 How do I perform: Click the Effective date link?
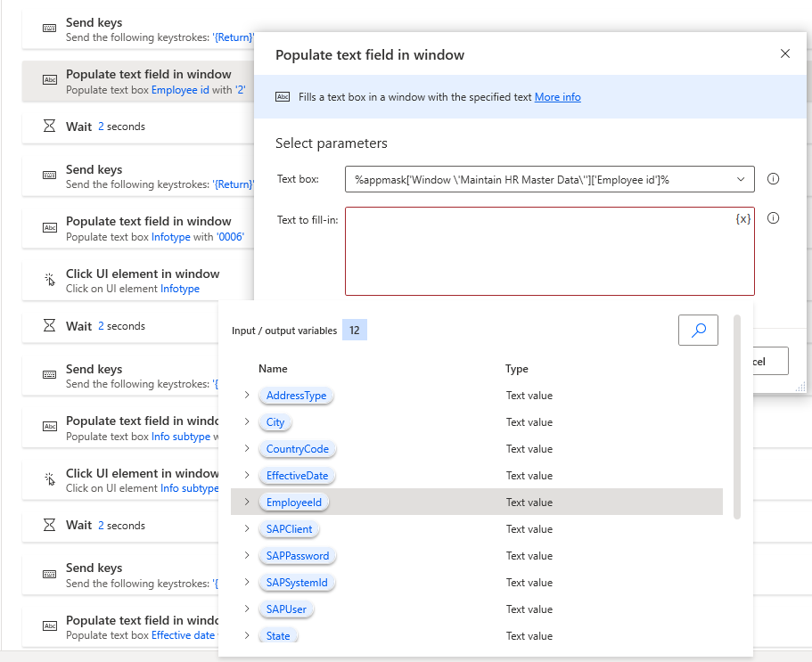pos(183,635)
